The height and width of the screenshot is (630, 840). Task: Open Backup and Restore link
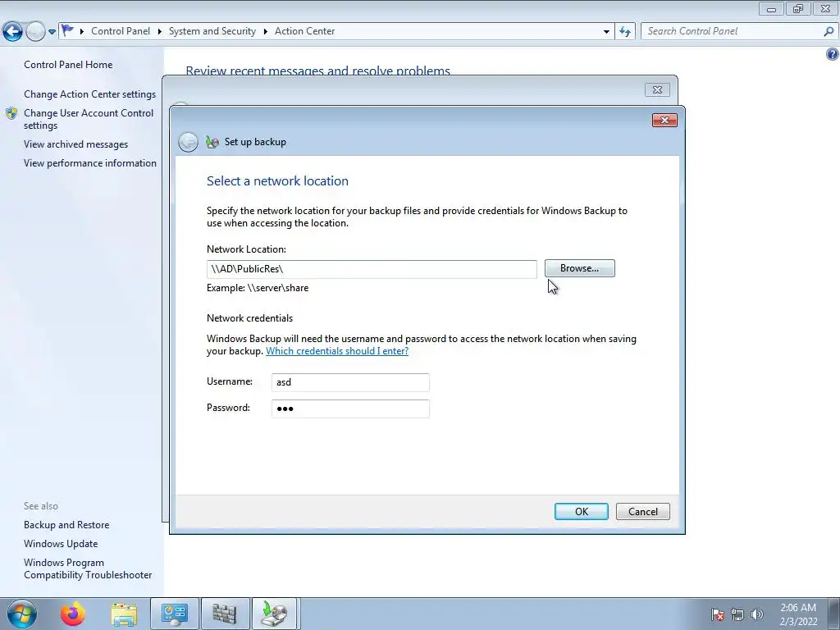[x=66, y=525]
